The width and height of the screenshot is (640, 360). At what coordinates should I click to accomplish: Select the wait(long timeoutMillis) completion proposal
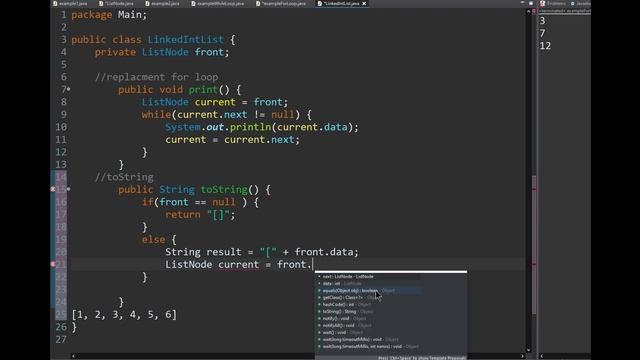click(391, 339)
